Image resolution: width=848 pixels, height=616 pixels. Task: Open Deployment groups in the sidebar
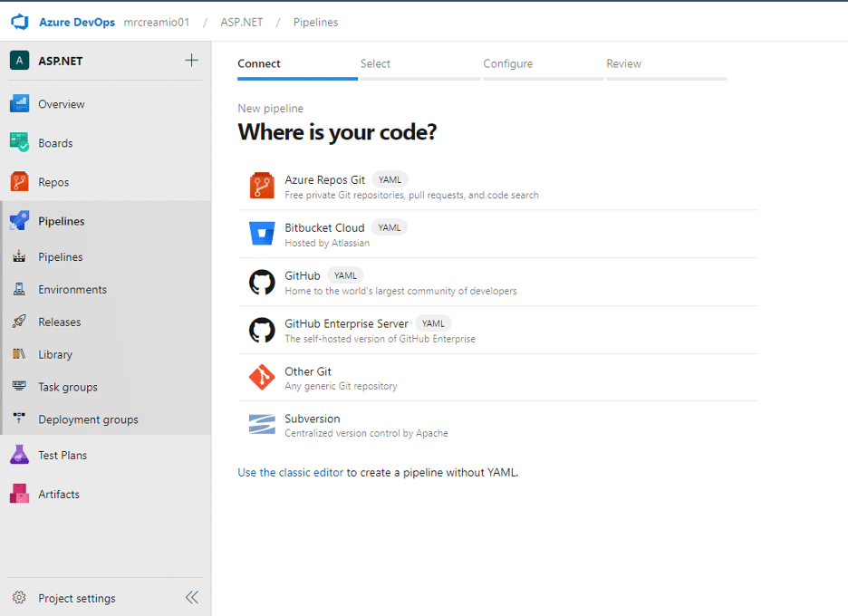tap(105, 419)
